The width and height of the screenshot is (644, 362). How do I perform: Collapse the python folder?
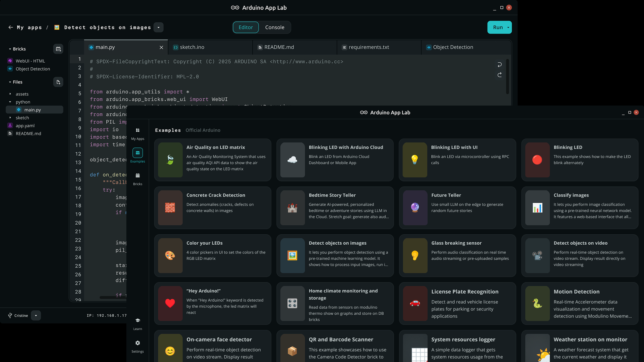click(10, 102)
